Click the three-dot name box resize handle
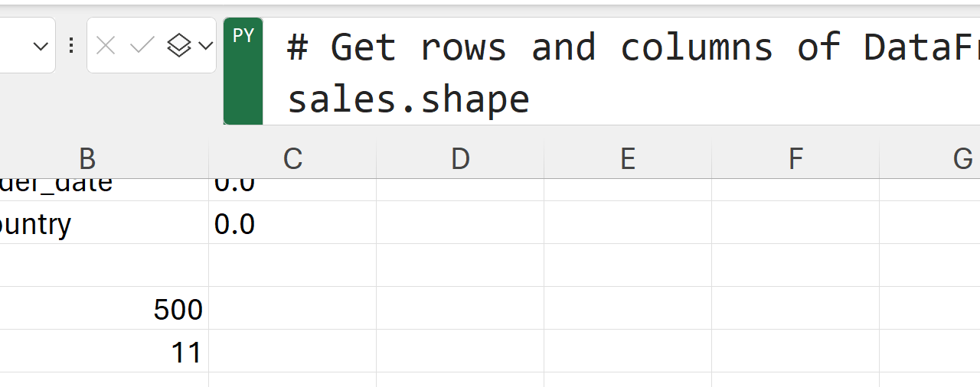Viewport: 980px width, 387px height. pos(71,47)
